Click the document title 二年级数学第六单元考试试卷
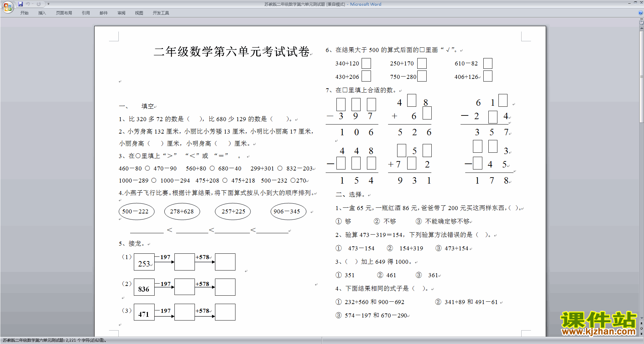Viewport: 644px width, 344px height. [231, 52]
